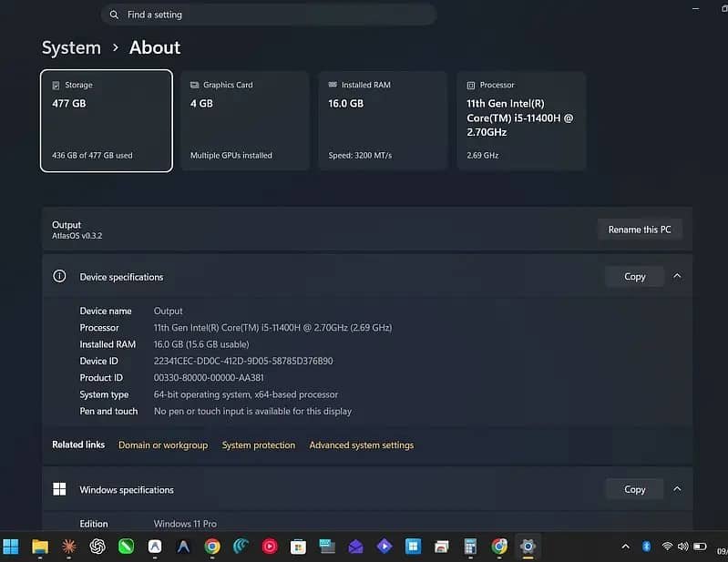Click the battery status tray icon
The width and height of the screenshot is (728, 562).
(x=700, y=547)
